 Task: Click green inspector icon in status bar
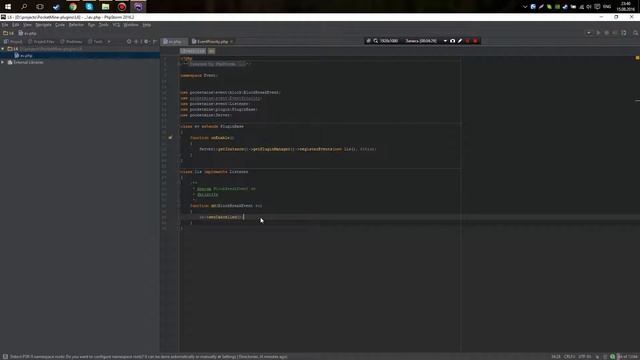click(x=612, y=357)
